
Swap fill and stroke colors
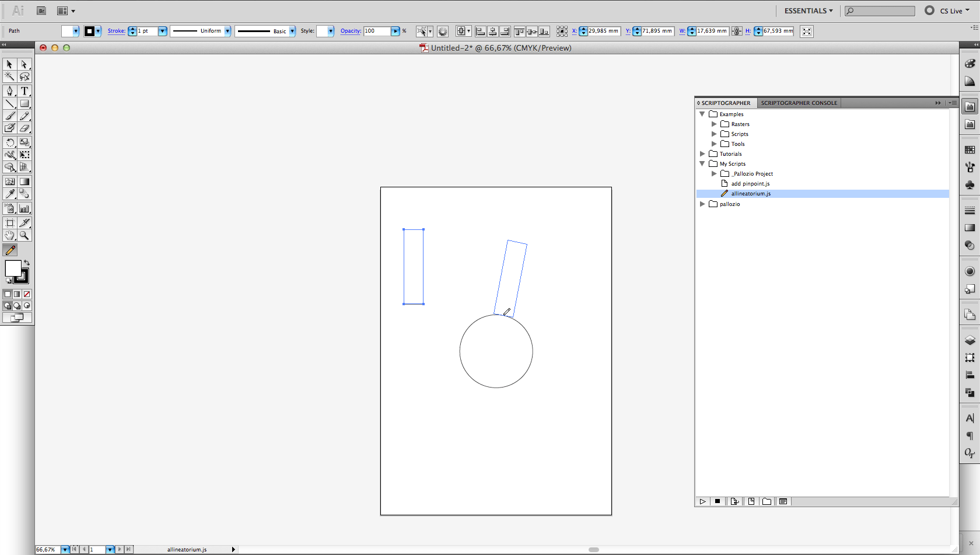(27, 263)
